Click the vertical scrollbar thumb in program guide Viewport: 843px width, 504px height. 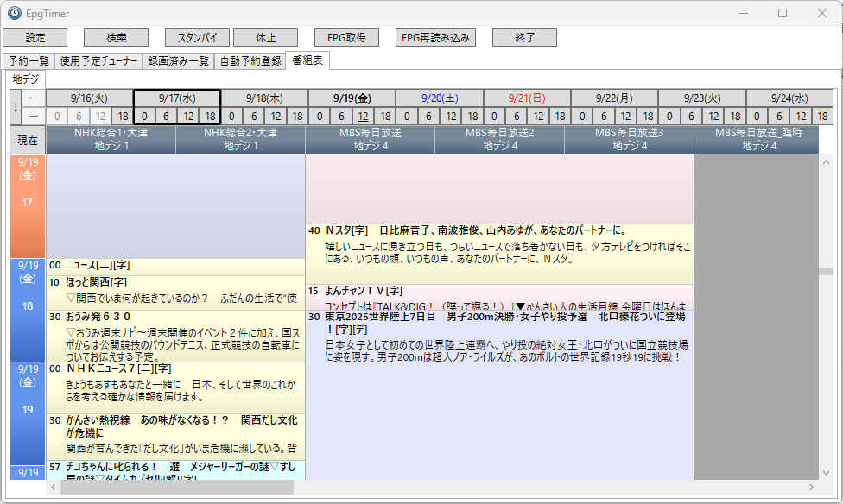(x=827, y=271)
